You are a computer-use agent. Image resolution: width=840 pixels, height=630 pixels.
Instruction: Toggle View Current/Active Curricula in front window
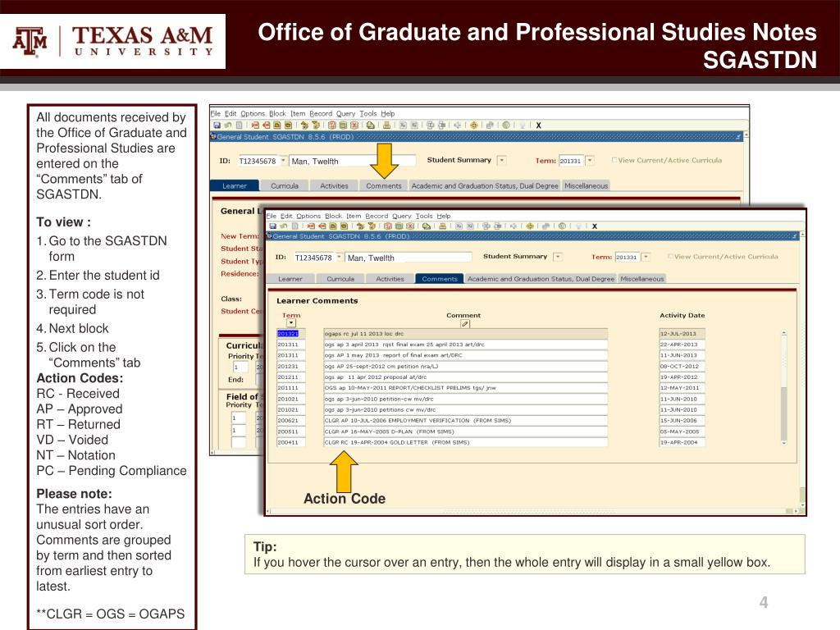point(670,257)
